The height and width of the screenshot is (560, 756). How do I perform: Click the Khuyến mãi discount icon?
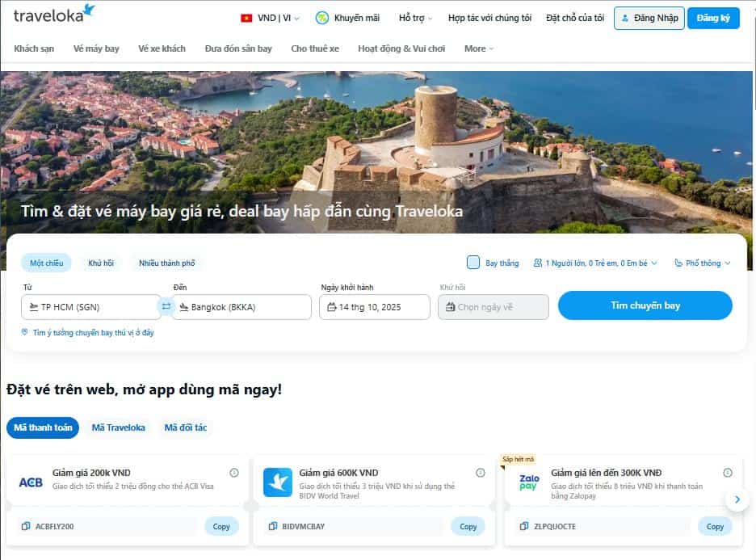coord(322,18)
